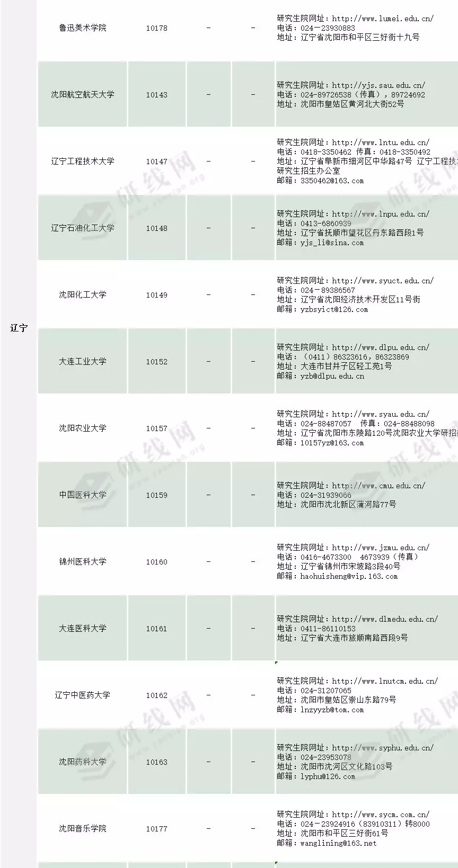Click the yjs.sau.edu.cn website link
The height and width of the screenshot is (868, 458).
pyautogui.click(x=378, y=85)
